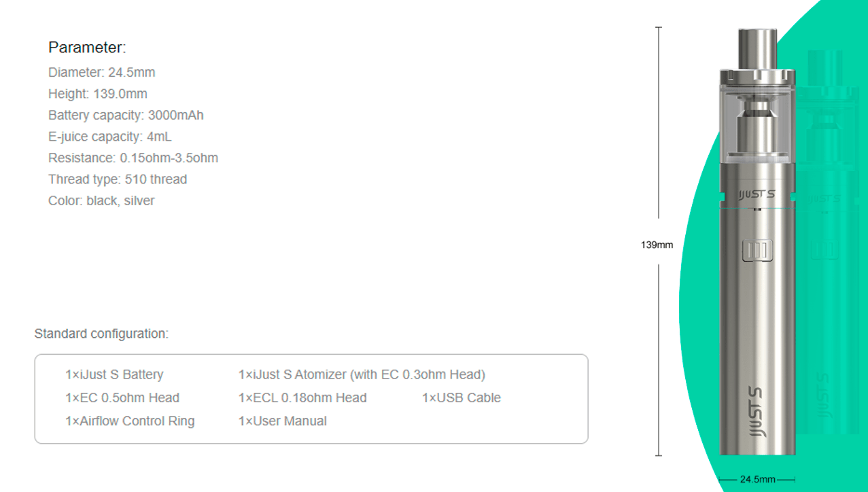Select the E-juice capacity: 4mL line

click(110, 137)
